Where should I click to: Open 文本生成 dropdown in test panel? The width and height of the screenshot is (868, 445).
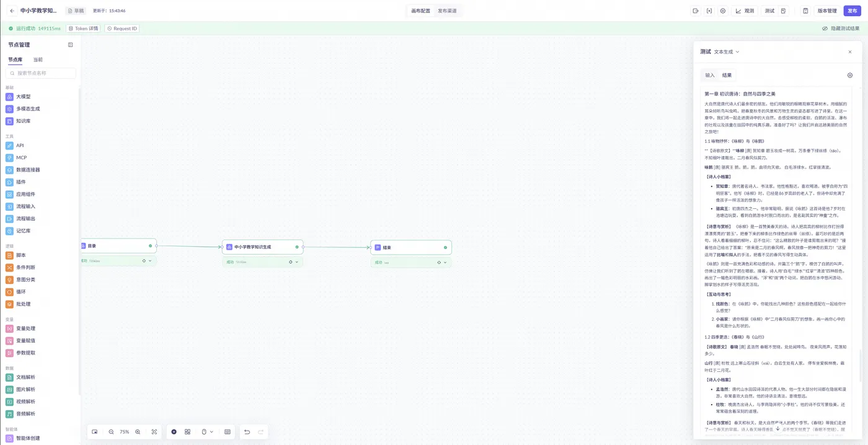(x=727, y=52)
